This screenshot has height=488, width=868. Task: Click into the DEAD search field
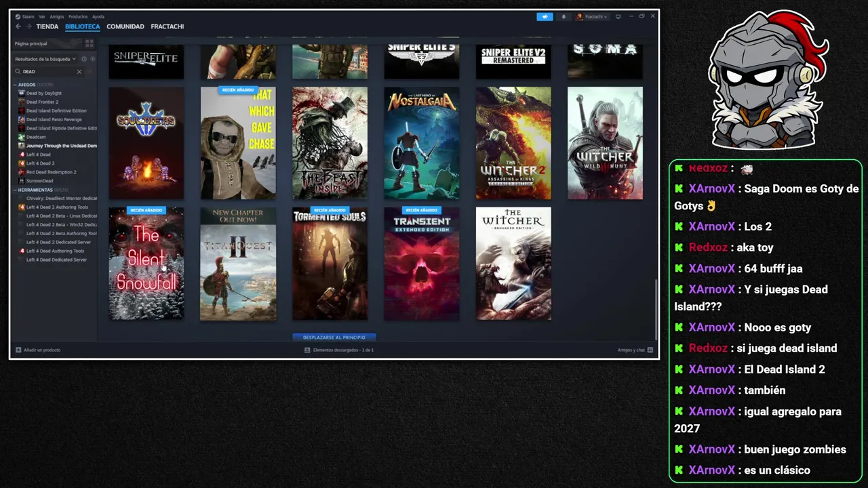47,71
